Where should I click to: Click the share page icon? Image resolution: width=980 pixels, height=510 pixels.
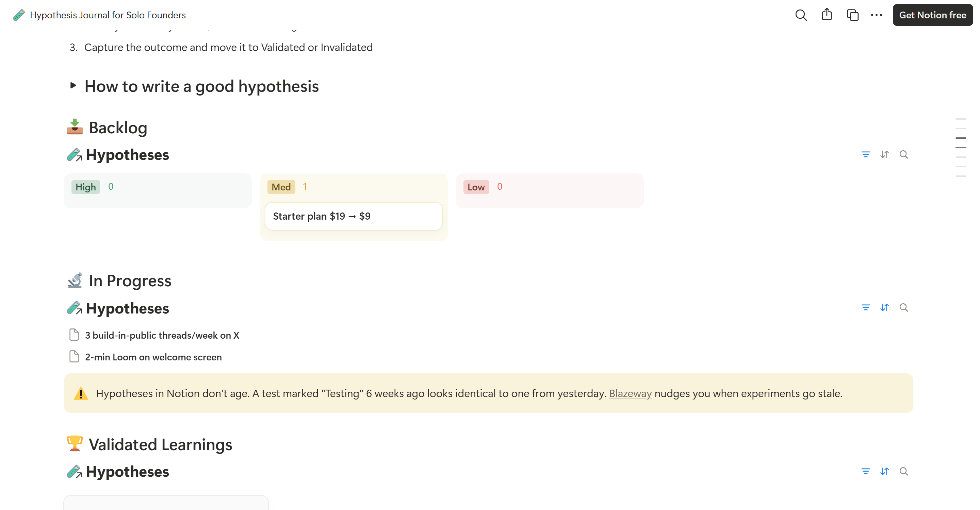pos(827,15)
